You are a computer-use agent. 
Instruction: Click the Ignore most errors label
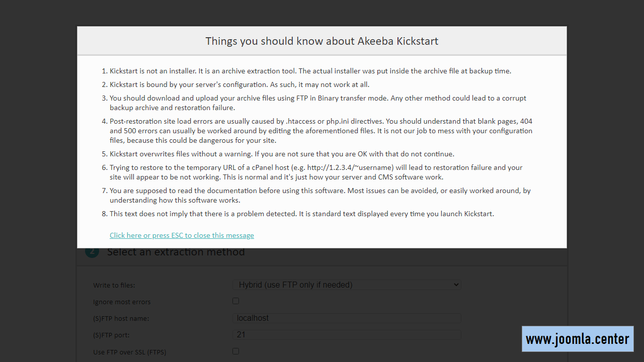(122, 302)
